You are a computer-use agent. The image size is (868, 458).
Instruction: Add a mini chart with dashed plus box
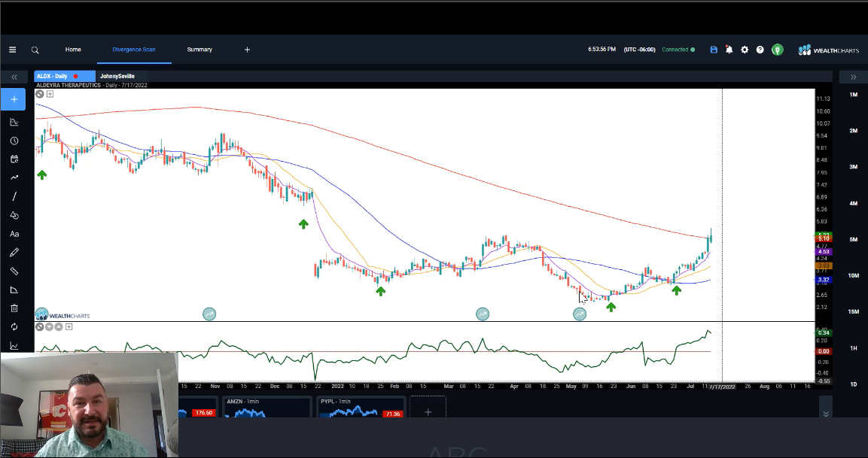click(x=428, y=408)
